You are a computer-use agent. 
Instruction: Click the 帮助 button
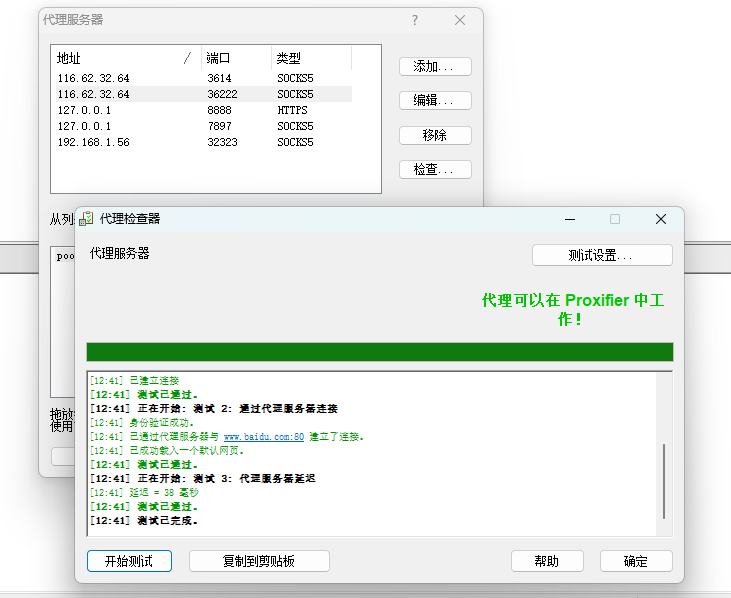[547, 561]
